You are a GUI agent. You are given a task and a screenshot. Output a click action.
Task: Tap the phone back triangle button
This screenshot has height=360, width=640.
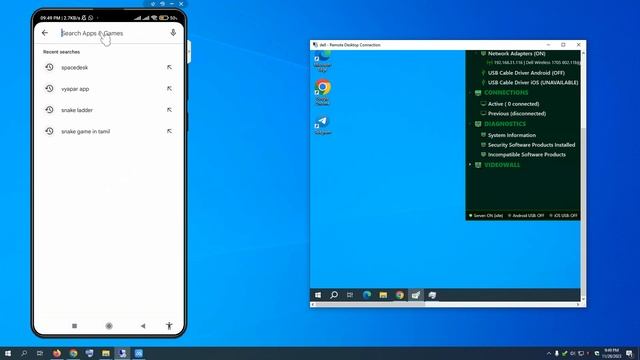tap(143, 326)
